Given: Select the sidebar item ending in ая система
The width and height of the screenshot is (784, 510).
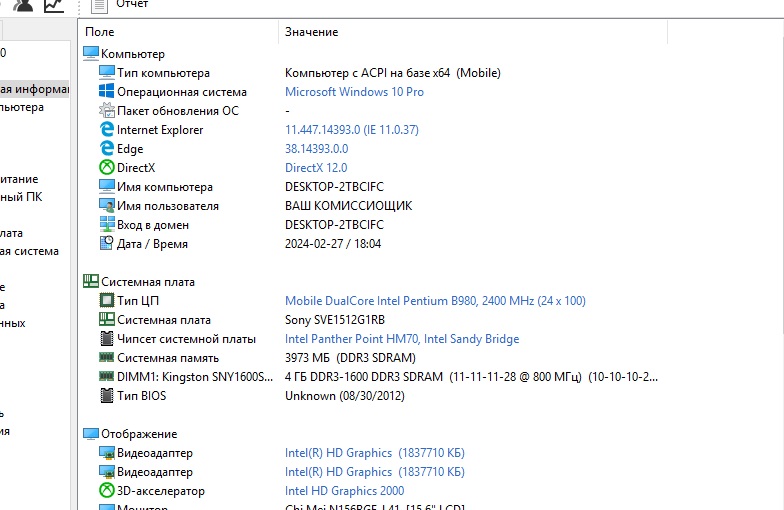Looking at the screenshot, I should tap(29, 251).
